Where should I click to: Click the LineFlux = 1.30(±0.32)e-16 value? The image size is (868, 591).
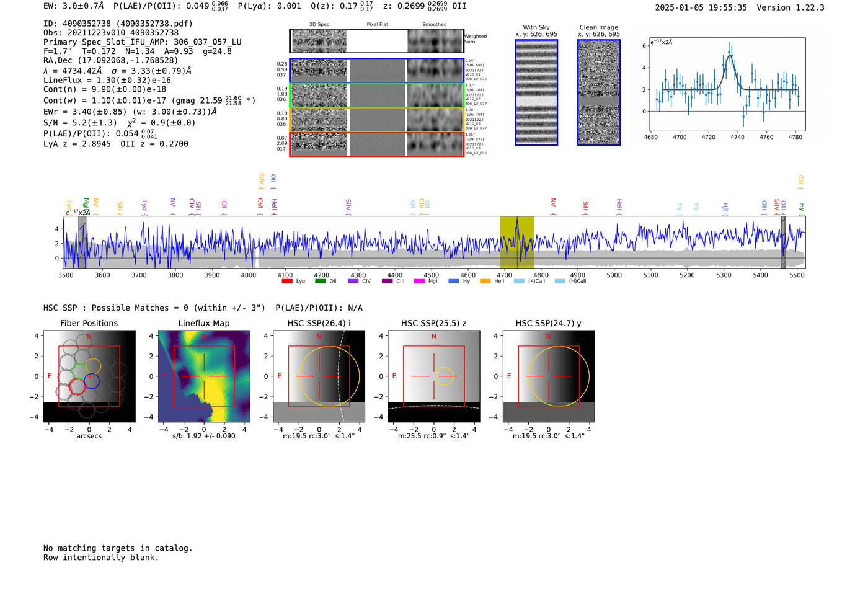click(107, 80)
